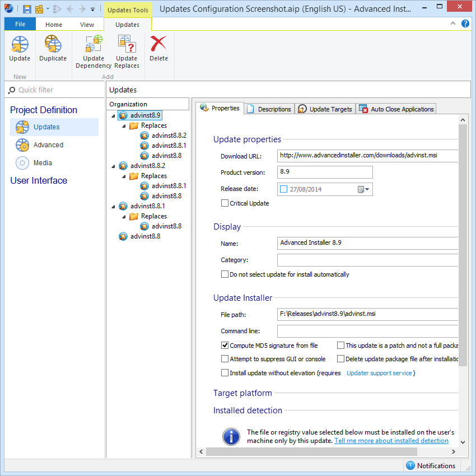Open the File menu

coord(20,24)
